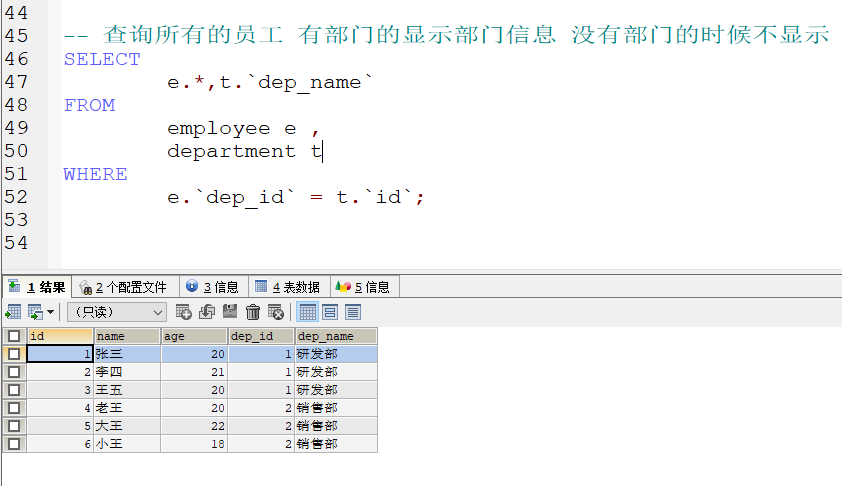Select the name cell 王五

coord(127,390)
